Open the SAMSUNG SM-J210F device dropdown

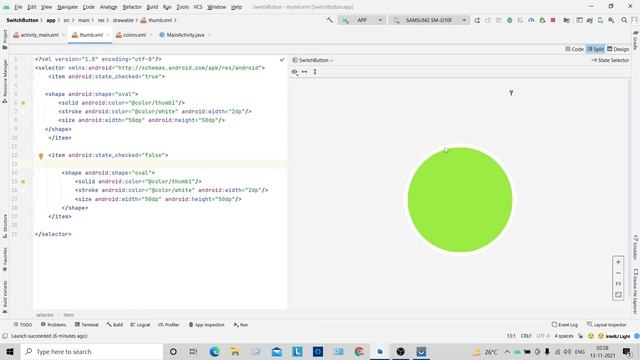click(430, 20)
